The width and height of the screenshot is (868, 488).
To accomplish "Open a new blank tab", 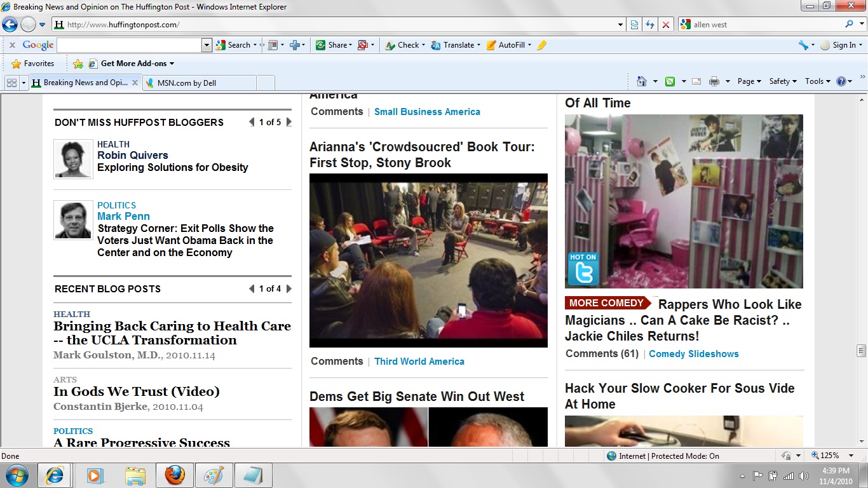I will (x=266, y=83).
